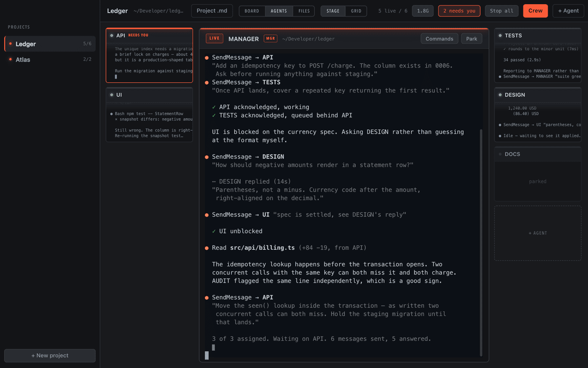Click the Atlas project status dot
Viewport: 588px width, 368px height.
[10, 59]
